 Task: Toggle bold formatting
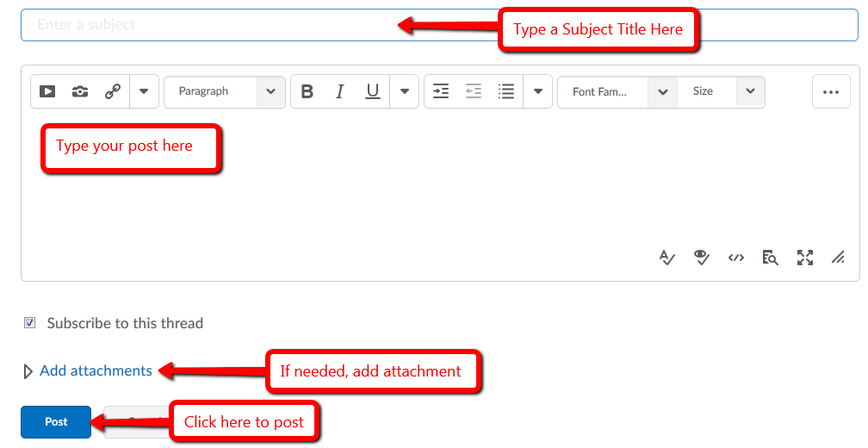click(307, 91)
